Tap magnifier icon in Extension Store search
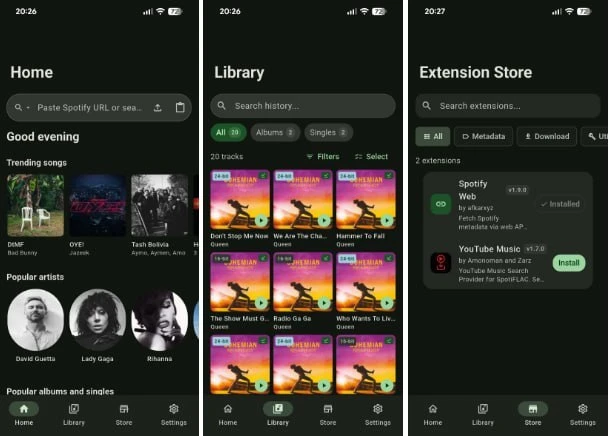This screenshot has height=436, width=609. pyautogui.click(x=426, y=106)
